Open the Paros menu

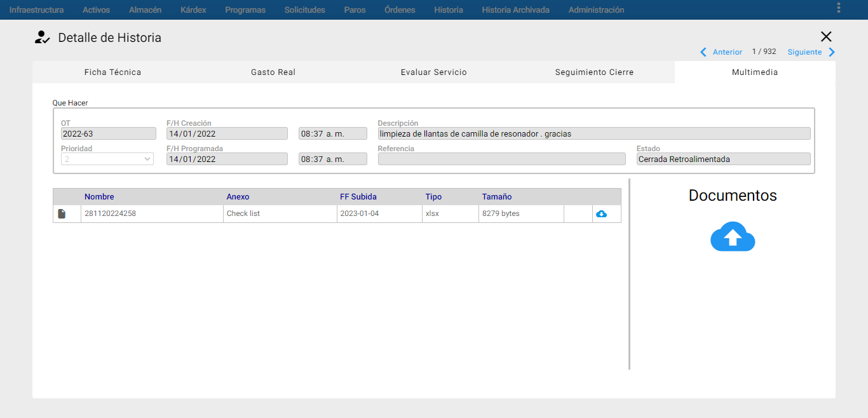(x=355, y=10)
